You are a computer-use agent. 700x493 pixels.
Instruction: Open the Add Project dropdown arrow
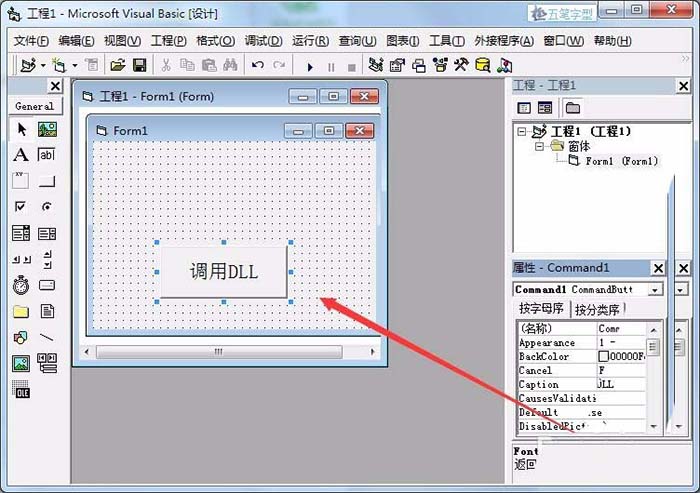(43, 66)
